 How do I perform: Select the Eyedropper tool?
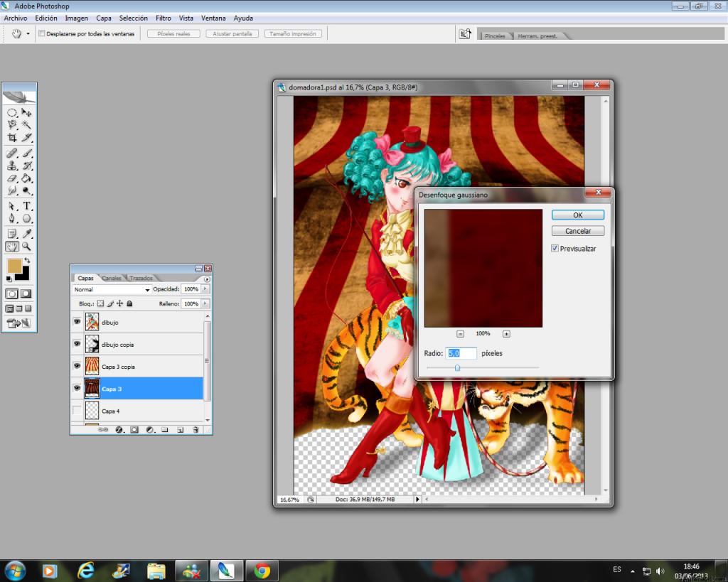[26, 234]
